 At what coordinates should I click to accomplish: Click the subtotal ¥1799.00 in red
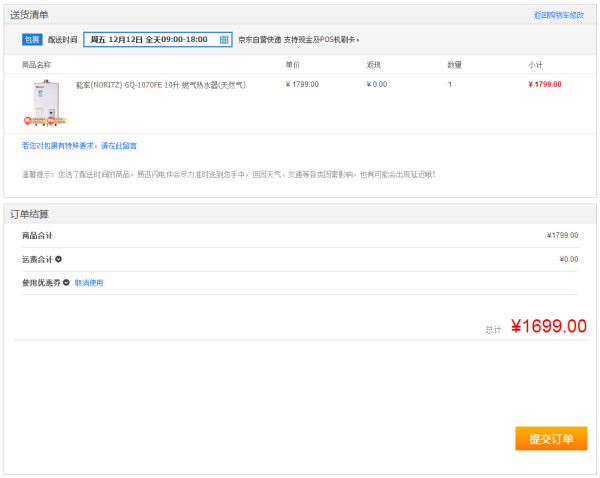click(x=545, y=84)
